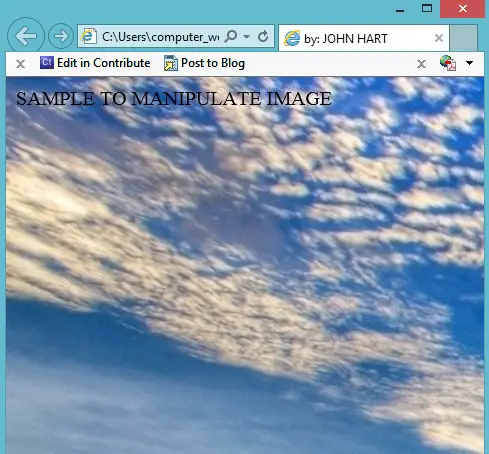Image resolution: width=489 pixels, height=454 pixels.
Task: Open a new tab
Action: click(x=463, y=38)
